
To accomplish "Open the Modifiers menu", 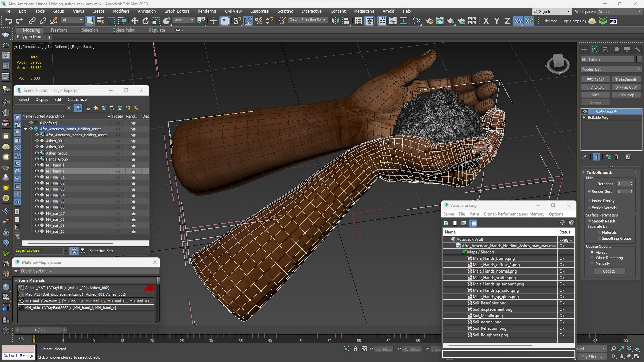I will pos(121,11).
